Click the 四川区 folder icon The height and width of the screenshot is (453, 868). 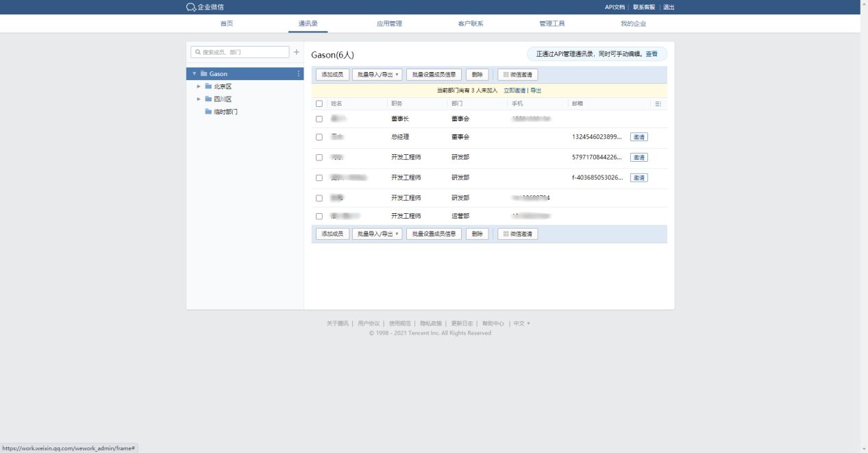coord(208,99)
